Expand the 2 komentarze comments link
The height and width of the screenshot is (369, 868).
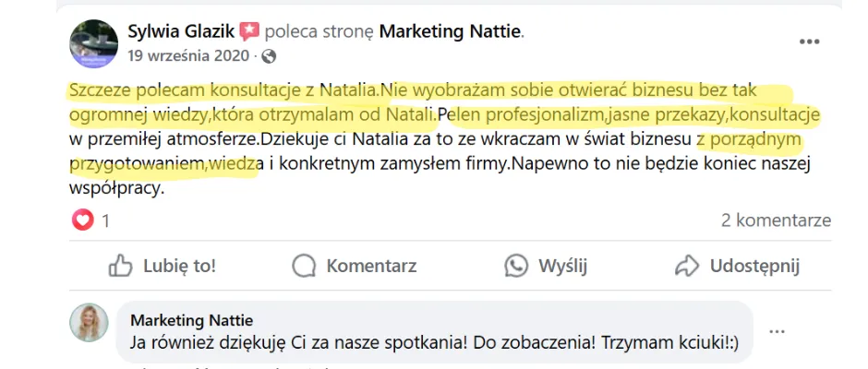click(776, 220)
